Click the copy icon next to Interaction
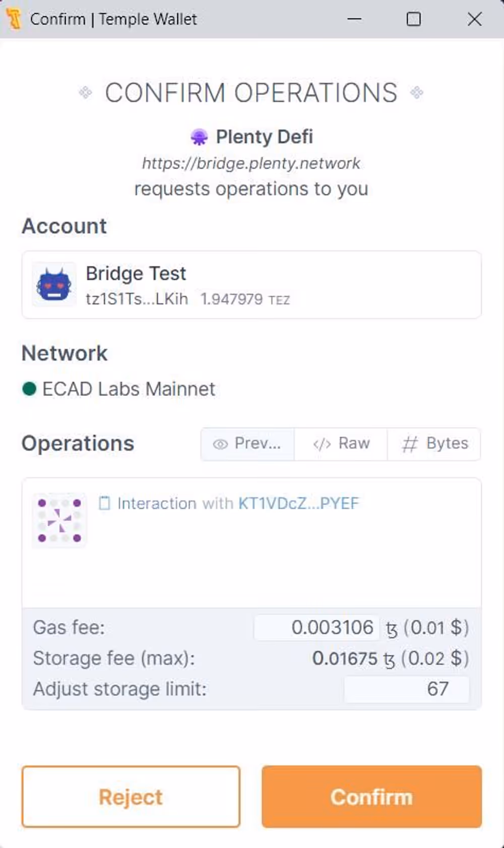This screenshot has width=504, height=848. coord(104,503)
